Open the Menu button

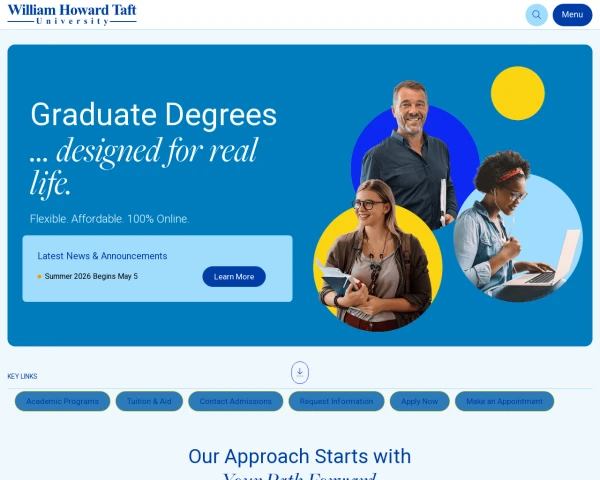point(572,15)
